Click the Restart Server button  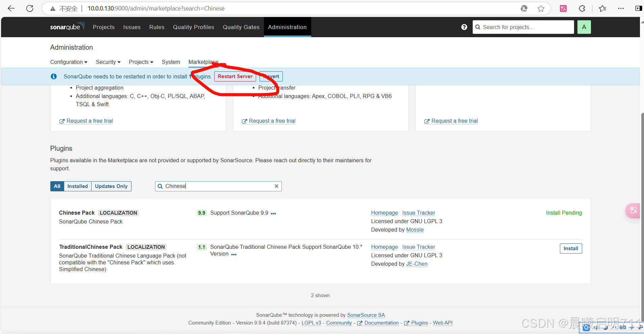tap(235, 76)
